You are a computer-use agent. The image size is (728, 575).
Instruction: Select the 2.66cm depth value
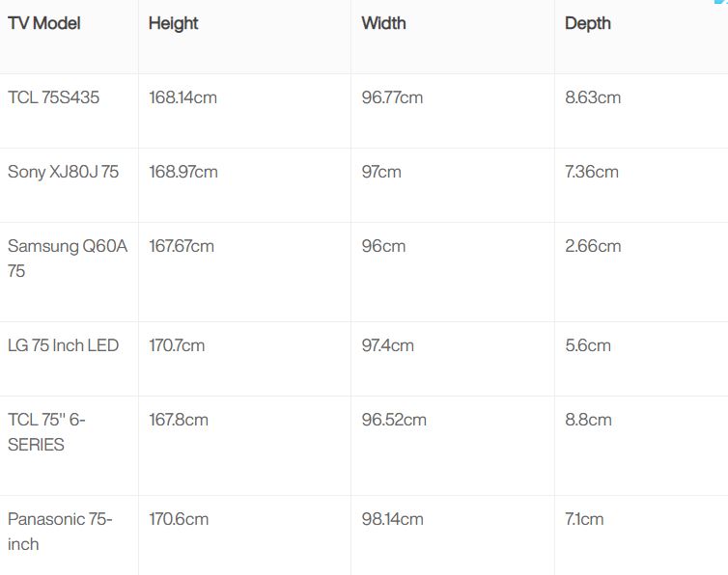tap(593, 246)
